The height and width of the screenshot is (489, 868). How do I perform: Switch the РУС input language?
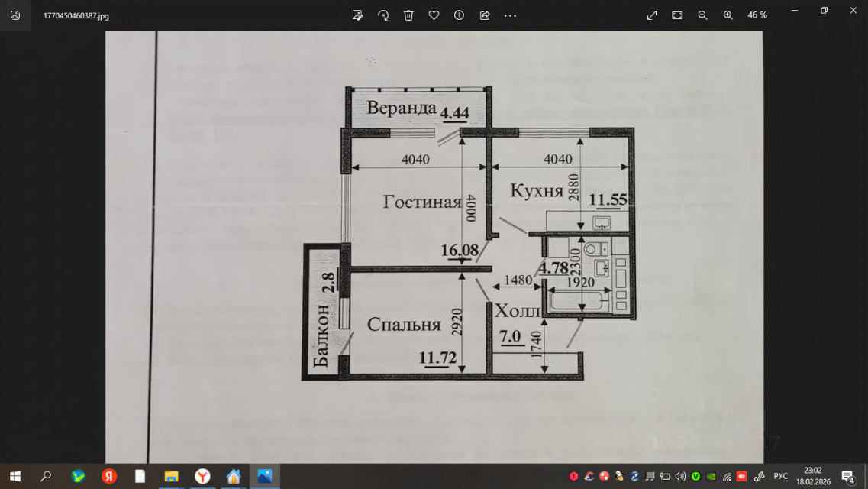[x=780, y=476]
